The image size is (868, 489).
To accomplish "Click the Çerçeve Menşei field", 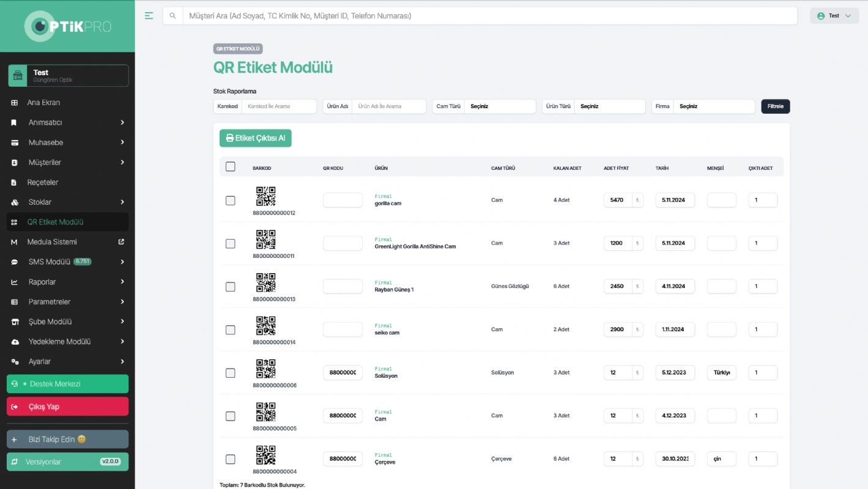I will 722,459.
